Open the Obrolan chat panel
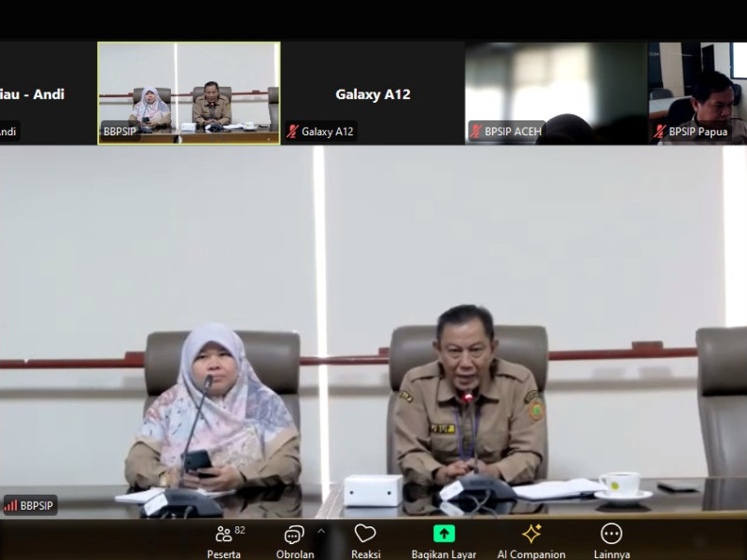747x560 pixels. pos(294,539)
